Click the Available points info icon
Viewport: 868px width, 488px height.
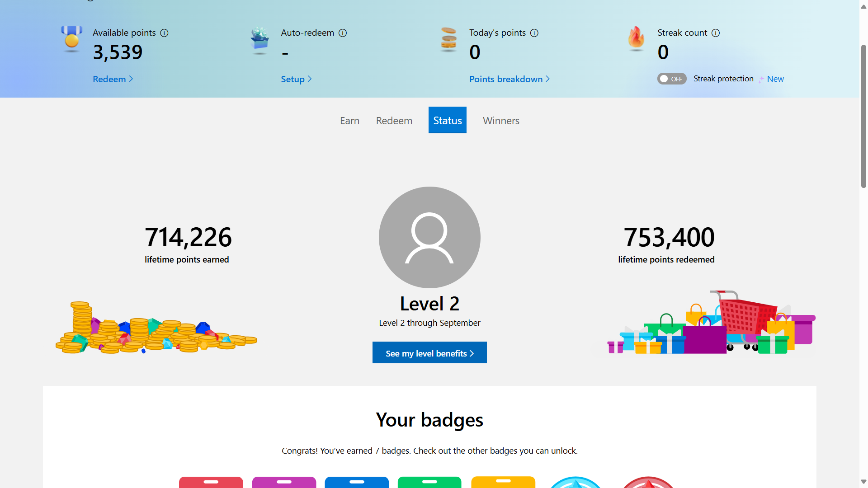[165, 33]
